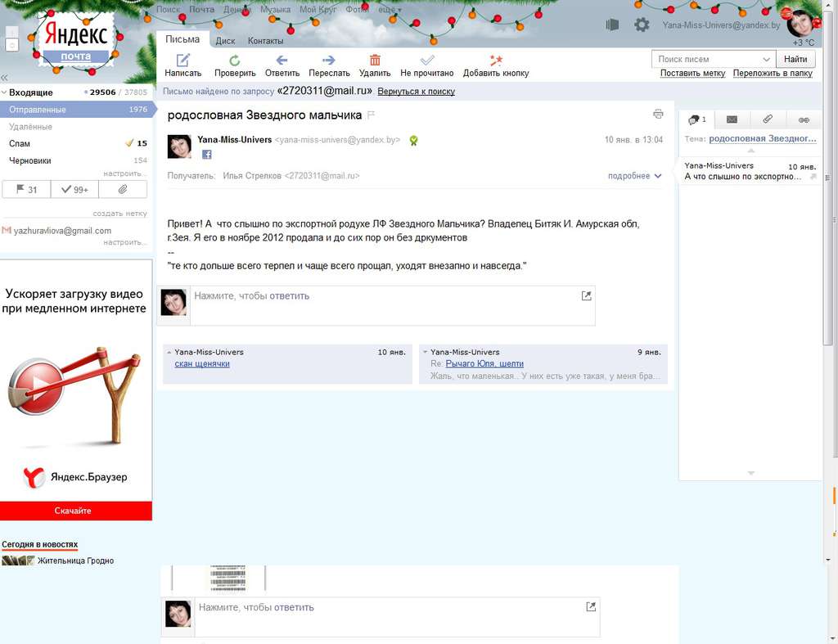Click the down arrow under the right thread panel

coord(750,473)
